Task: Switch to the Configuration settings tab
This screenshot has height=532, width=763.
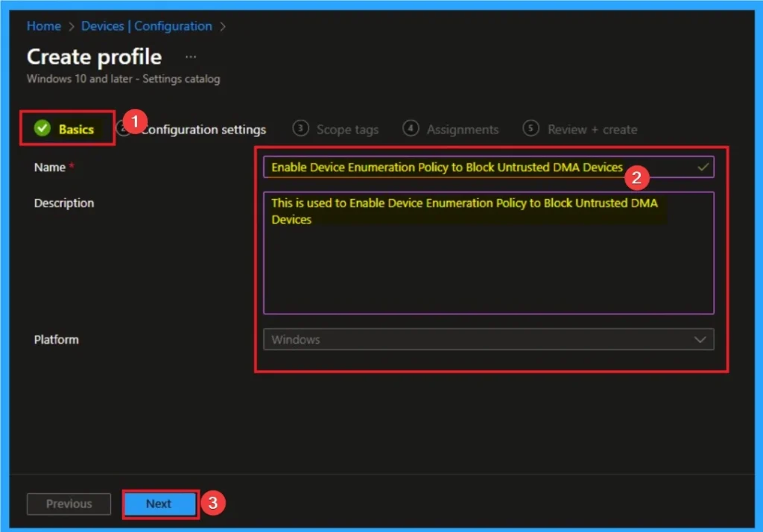Action: click(x=203, y=130)
